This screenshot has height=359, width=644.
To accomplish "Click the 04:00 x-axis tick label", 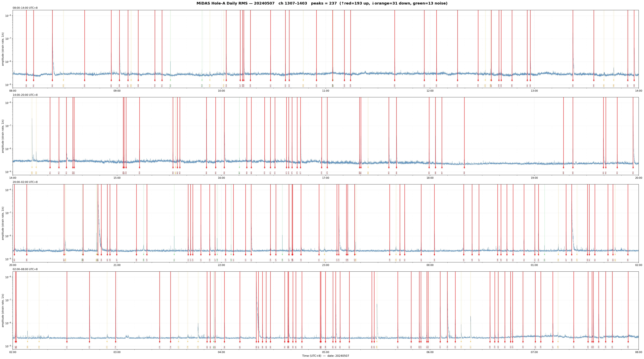I will [x=221, y=352].
